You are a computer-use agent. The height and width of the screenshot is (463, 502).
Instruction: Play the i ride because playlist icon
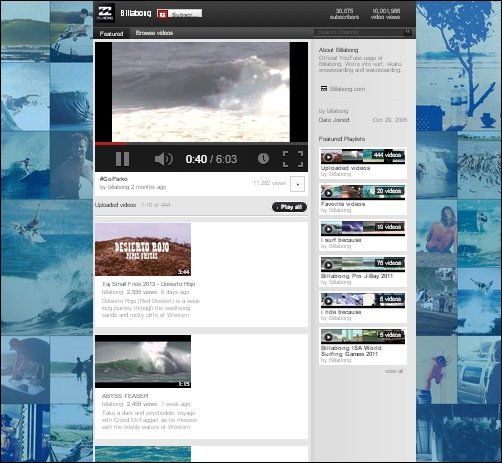point(328,301)
